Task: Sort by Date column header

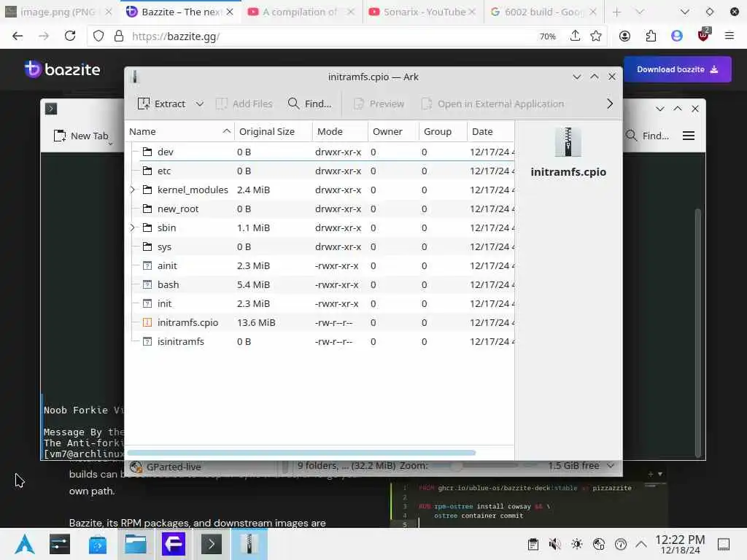Action: 491,131
